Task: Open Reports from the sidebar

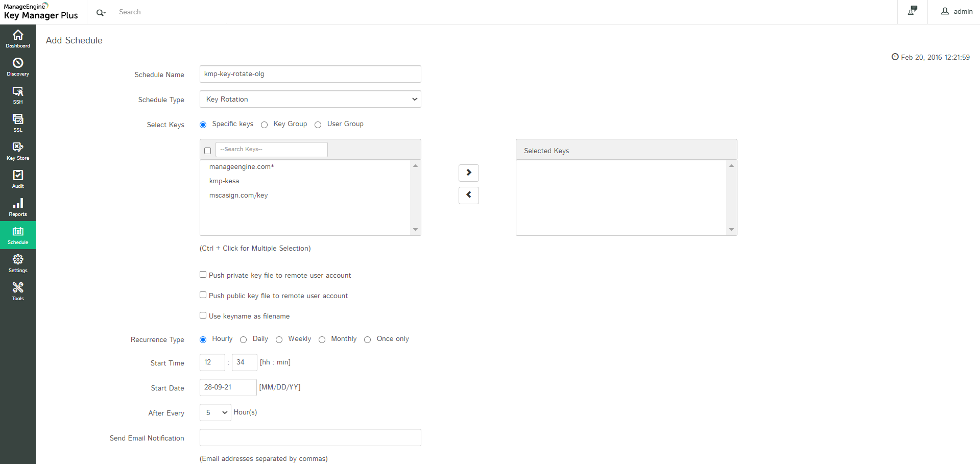Action: click(x=18, y=206)
